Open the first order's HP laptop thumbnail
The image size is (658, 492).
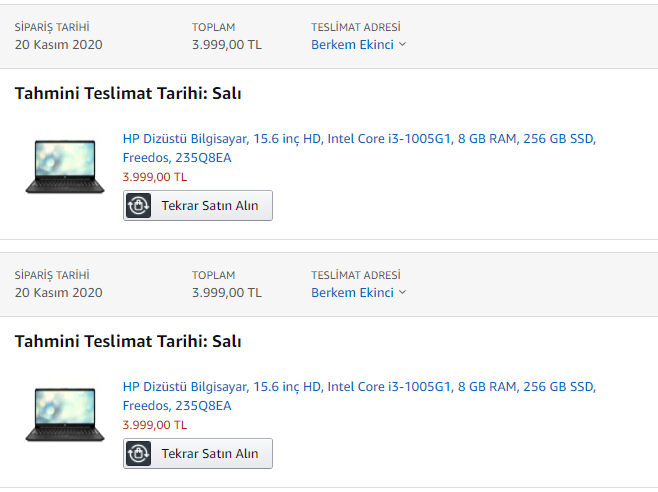65,167
